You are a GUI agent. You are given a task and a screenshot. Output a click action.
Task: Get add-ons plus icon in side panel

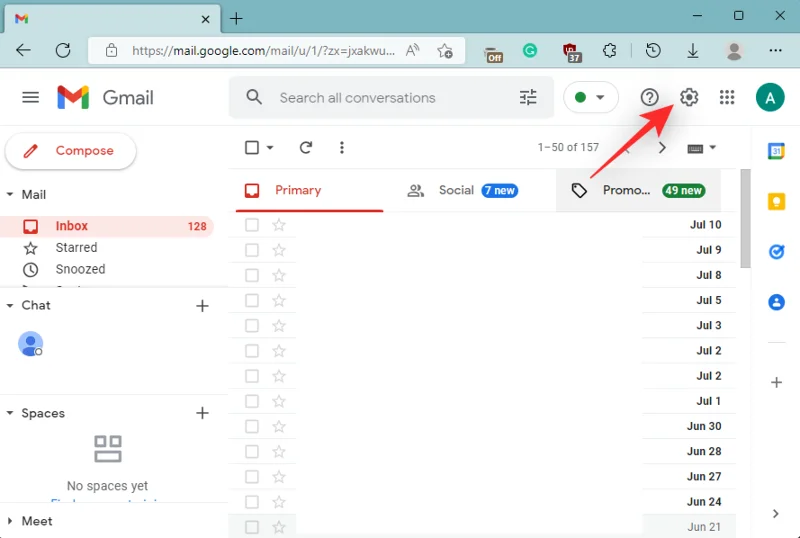[x=777, y=382]
